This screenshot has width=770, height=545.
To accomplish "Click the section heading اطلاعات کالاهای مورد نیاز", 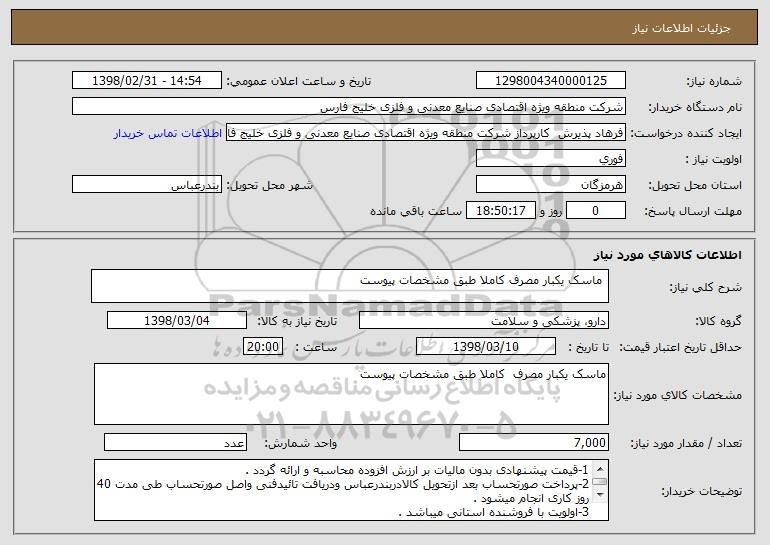I will (x=667, y=255).
